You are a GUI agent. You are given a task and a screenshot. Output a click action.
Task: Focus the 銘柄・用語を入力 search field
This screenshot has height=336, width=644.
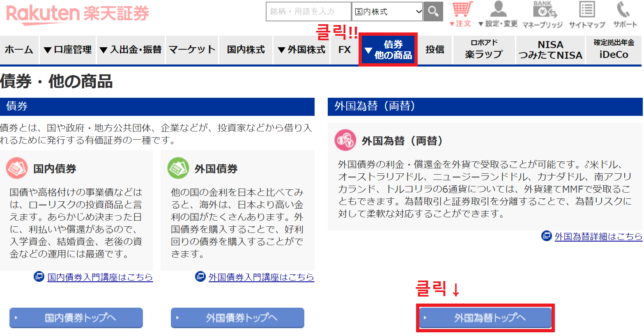(309, 12)
